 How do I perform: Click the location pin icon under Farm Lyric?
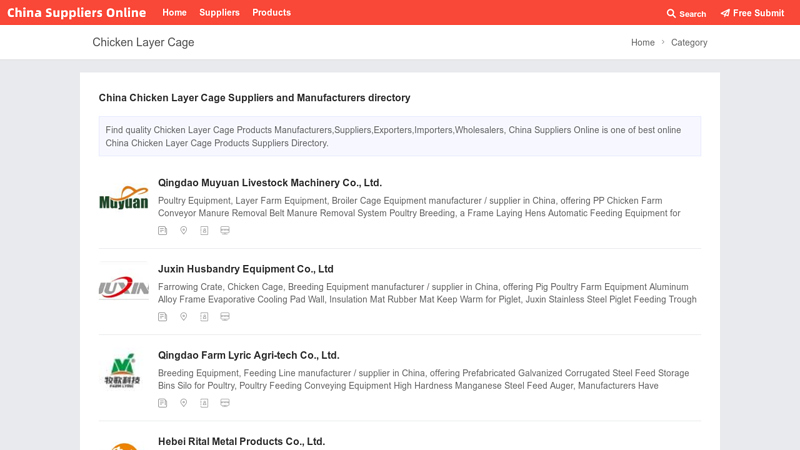184,403
